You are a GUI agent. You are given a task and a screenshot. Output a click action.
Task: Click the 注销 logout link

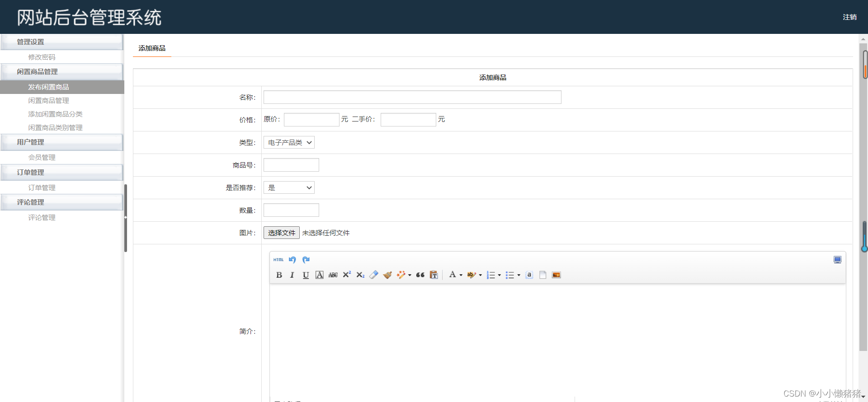(849, 17)
